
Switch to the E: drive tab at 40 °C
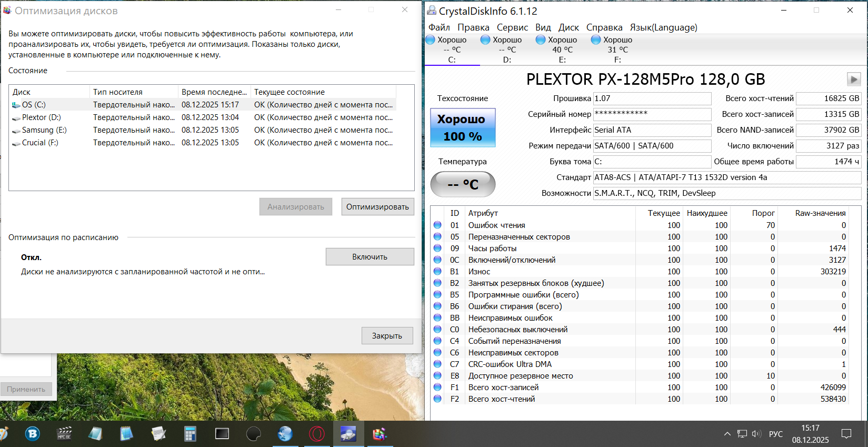(x=563, y=49)
